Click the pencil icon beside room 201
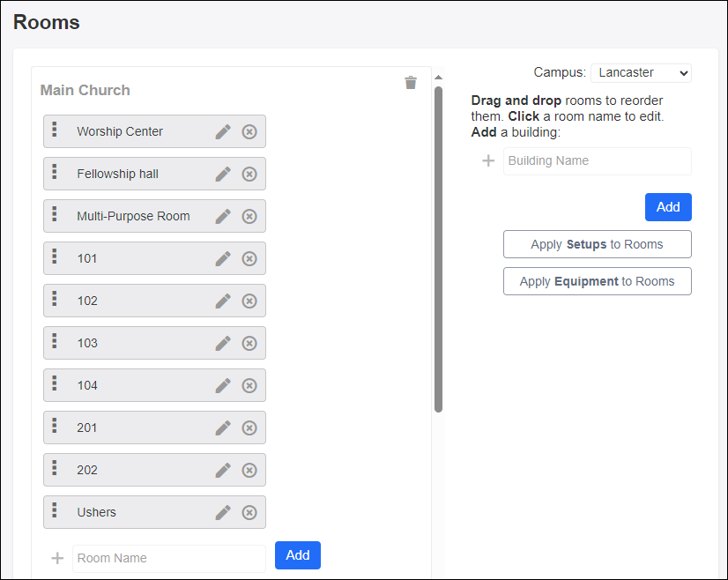This screenshot has width=728, height=580. [x=223, y=428]
